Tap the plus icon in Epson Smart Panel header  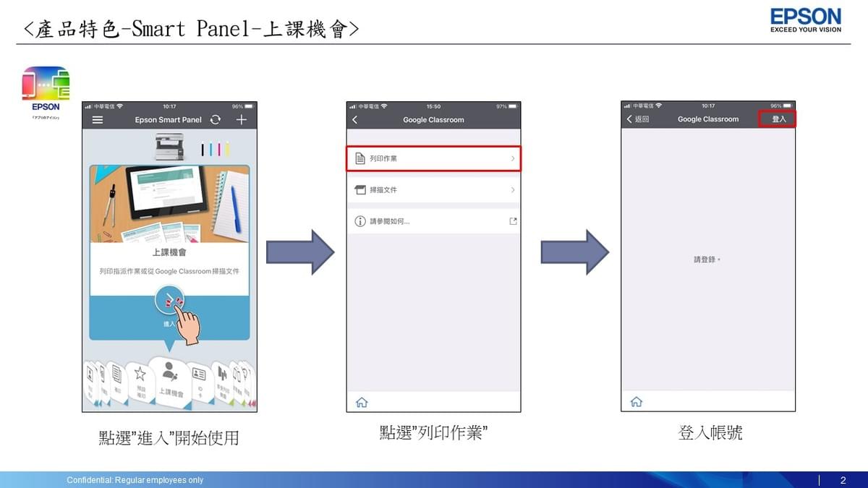[x=242, y=120]
